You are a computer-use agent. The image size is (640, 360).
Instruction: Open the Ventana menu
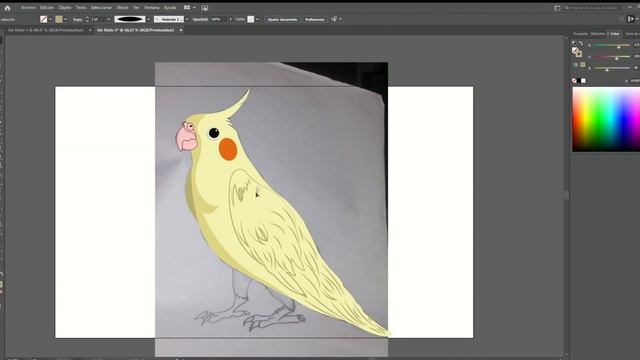point(151,7)
